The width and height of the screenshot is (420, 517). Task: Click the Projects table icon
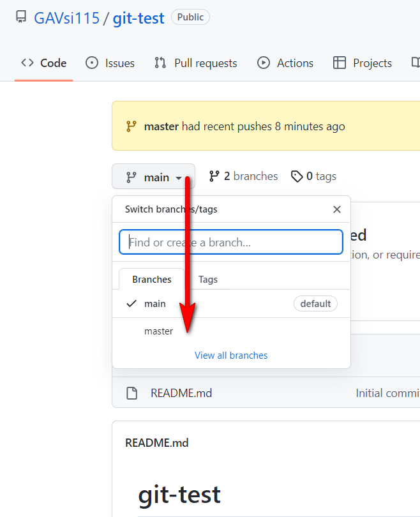pos(339,63)
